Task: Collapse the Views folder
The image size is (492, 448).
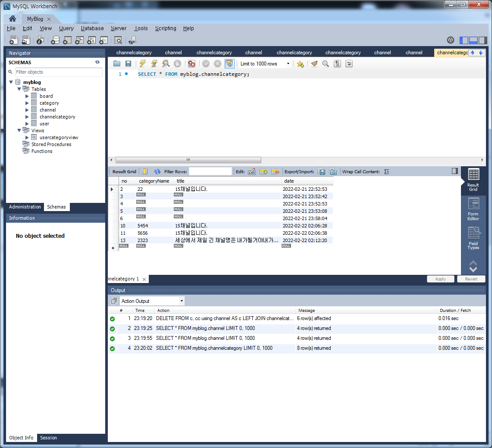Action: tap(19, 131)
